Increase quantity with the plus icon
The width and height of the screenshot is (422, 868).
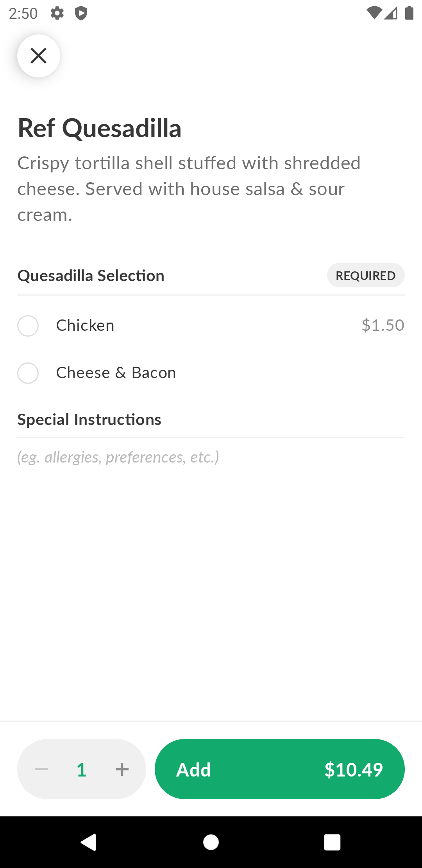(122, 769)
